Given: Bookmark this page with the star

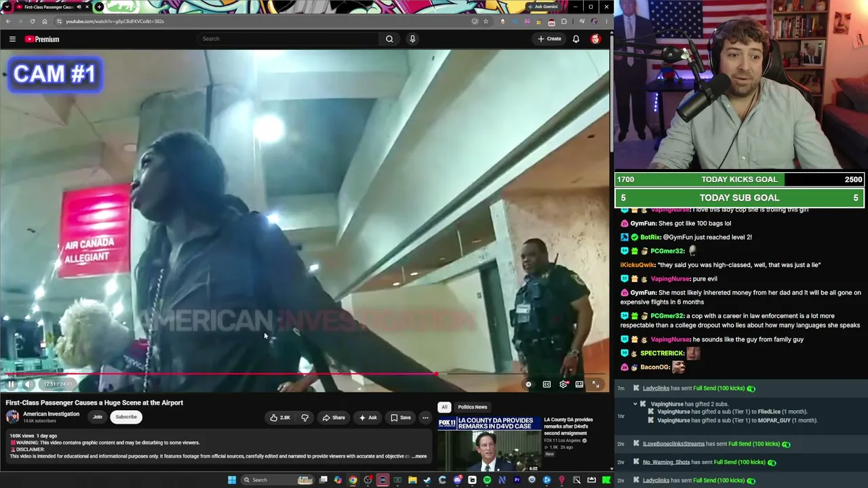Looking at the screenshot, I should pyautogui.click(x=486, y=21).
